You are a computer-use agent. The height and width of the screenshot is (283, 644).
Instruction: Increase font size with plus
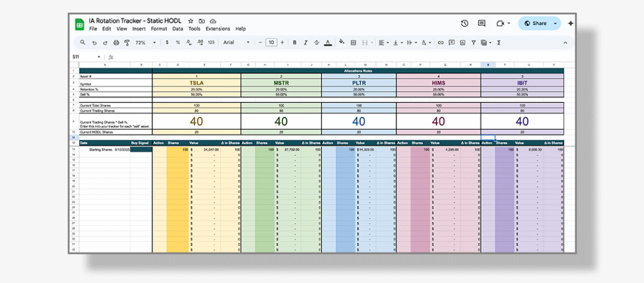point(282,42)
